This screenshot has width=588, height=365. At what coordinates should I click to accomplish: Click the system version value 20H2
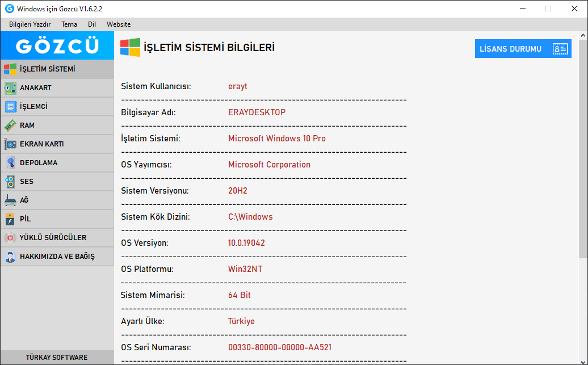[238, 191]
